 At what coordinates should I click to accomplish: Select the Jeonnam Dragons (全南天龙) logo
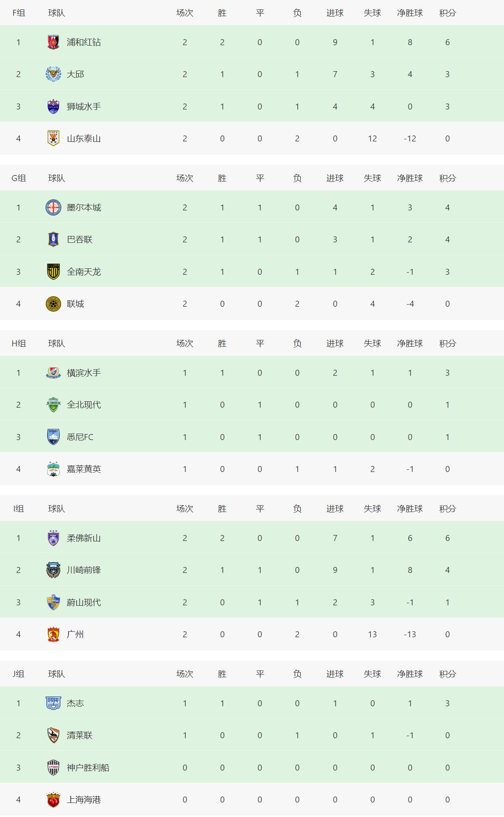53,272
